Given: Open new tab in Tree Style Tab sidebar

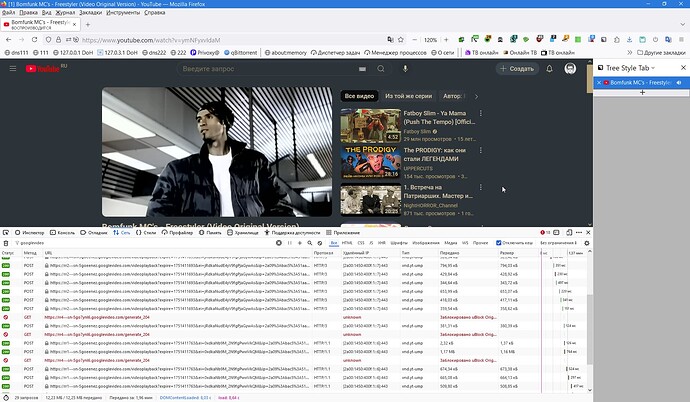Looking at the screenshot, I should 642,92.
